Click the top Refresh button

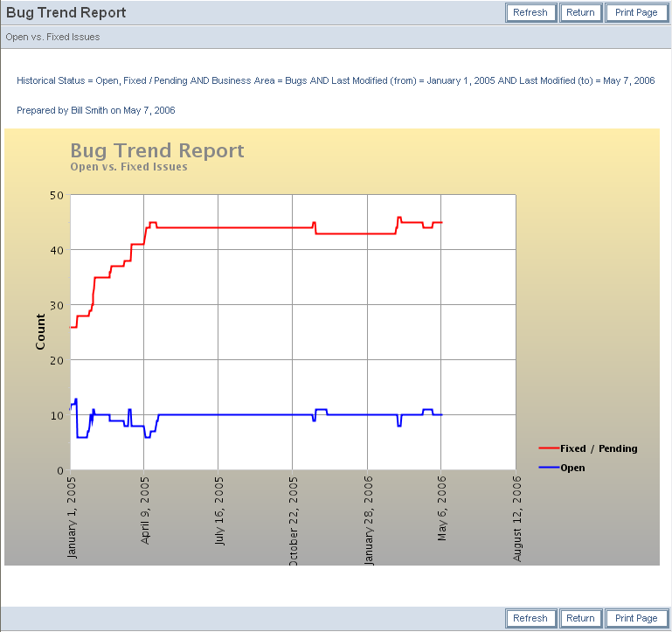pyautogui.click(x=530, y=12)
